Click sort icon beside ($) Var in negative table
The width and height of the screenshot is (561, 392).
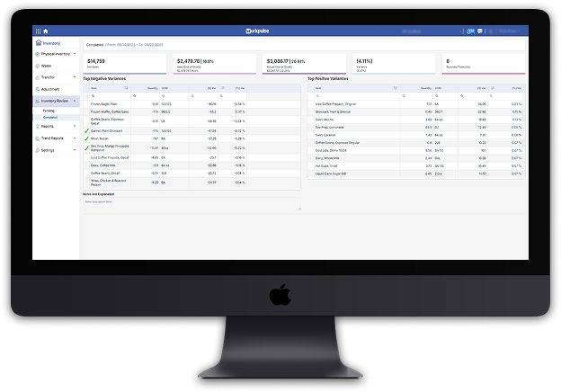pos(223,88)
